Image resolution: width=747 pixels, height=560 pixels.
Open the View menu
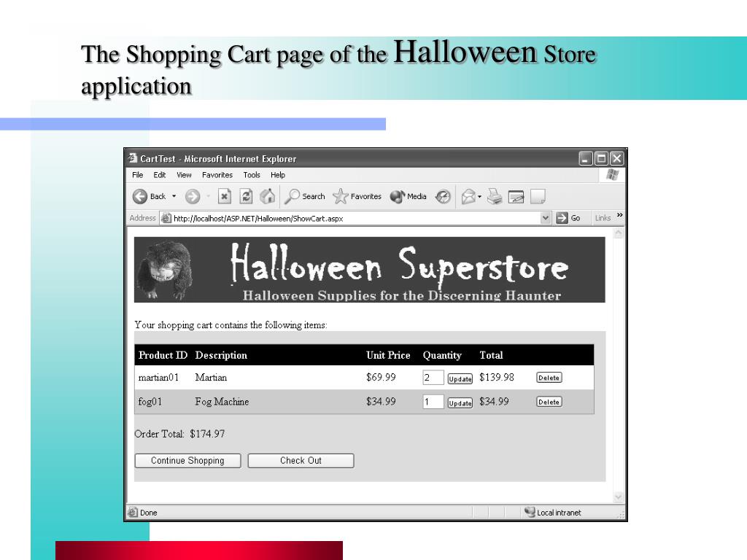pyautogui.click(x=184, y=175)
